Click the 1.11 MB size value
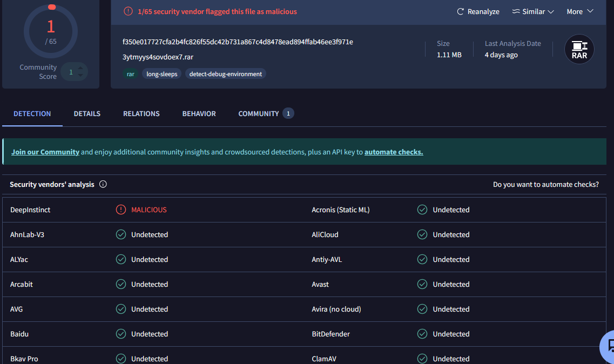614x364 pixels. tap(449, 55)
